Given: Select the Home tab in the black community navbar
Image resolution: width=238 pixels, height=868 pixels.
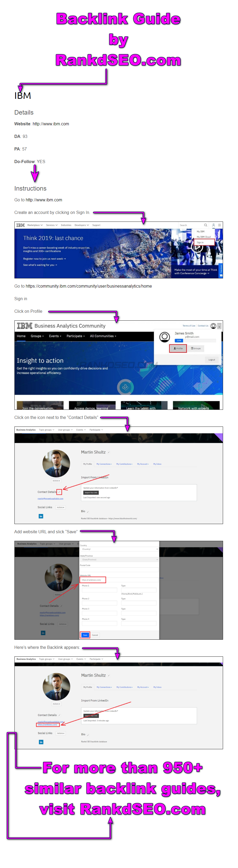Looking at the screenshot, I should coord(21,336).
